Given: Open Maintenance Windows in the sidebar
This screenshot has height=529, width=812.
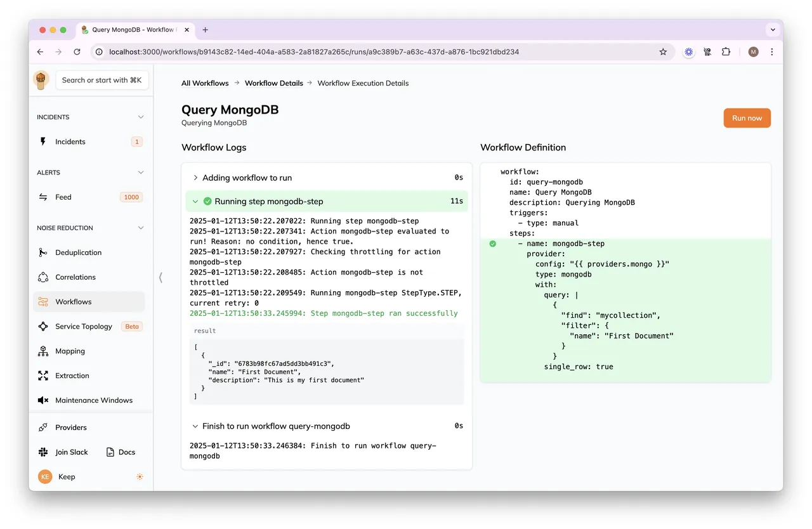Looking at the screenshot, I should pyautogui.click(x=89, y=400).
